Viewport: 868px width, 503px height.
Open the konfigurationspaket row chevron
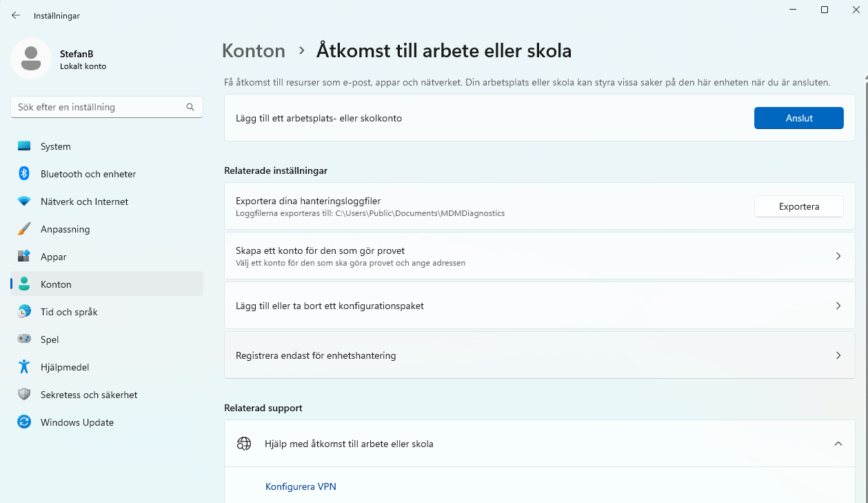tap(838, 306)
